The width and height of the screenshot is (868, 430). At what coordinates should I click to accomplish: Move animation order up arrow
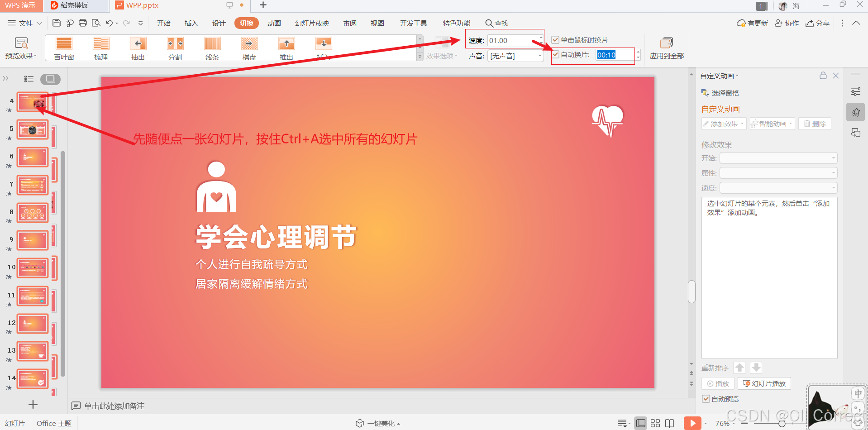pyautogui.click(x=739, y=368)
